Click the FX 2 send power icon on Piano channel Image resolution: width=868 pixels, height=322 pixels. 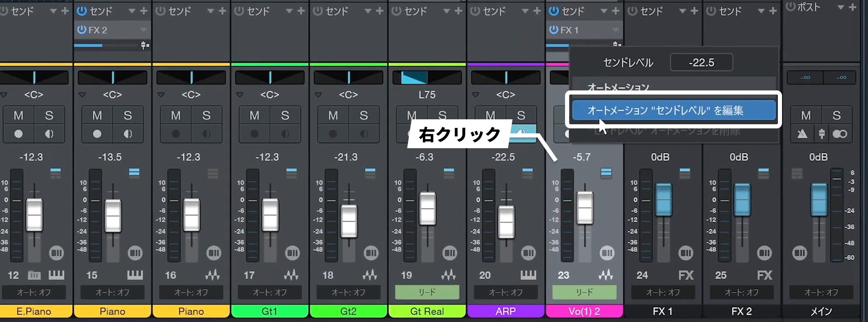click(x=81, y=30)
